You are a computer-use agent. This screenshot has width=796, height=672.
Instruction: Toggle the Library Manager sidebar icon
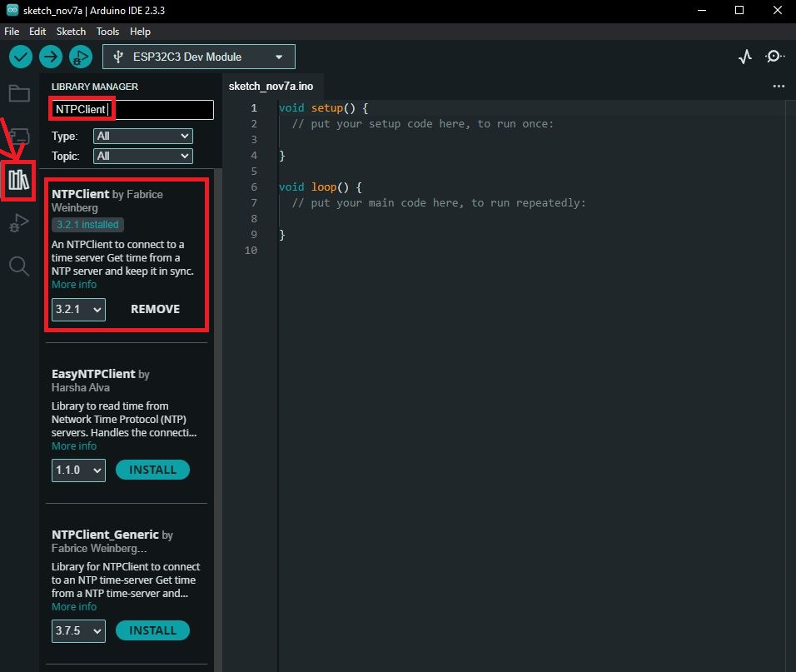pos(19,180)
